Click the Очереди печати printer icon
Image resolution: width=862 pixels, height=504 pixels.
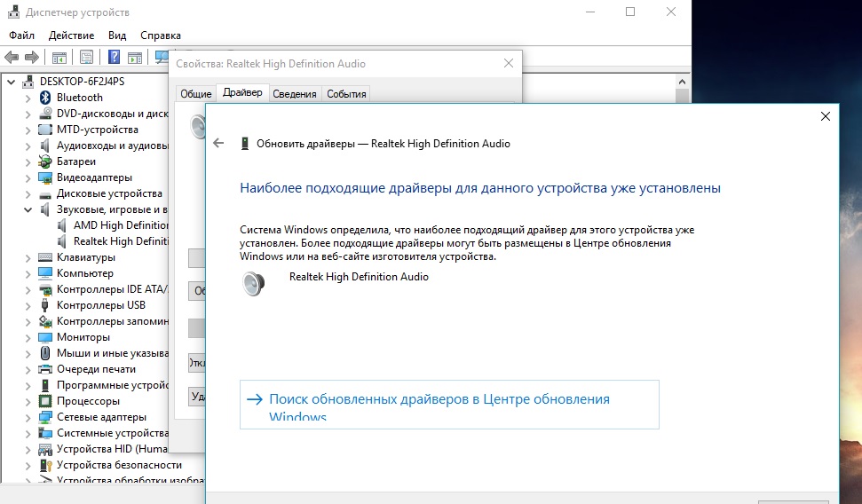tap(45, 369)
